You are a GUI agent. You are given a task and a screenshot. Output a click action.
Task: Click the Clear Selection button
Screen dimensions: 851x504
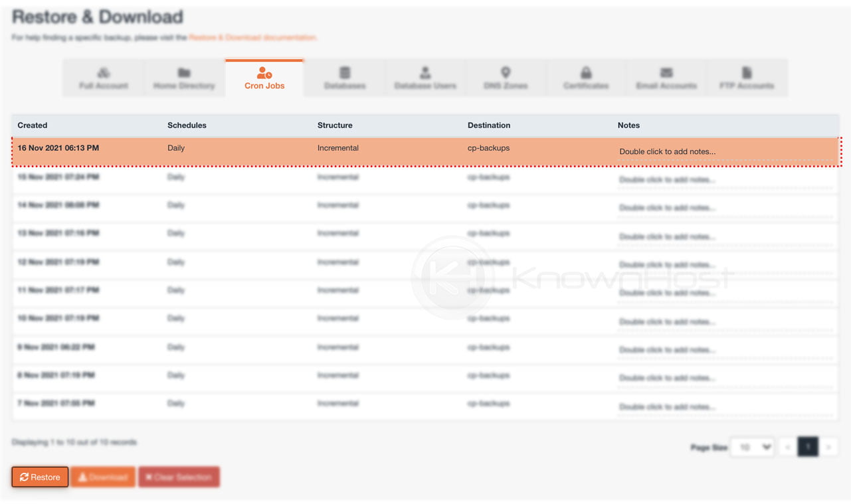(179, 476)
